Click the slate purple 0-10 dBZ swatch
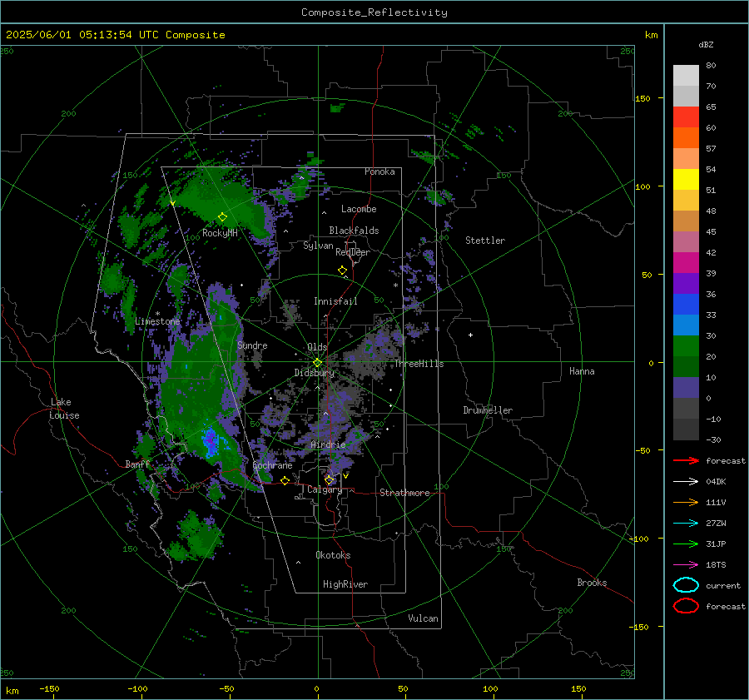The image size is (749, 700). click(686, 388)
